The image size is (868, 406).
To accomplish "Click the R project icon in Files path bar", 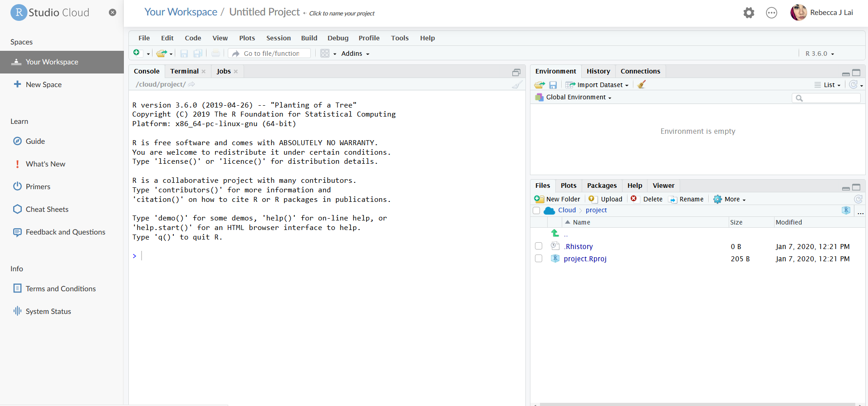I will tap(846, 210).
